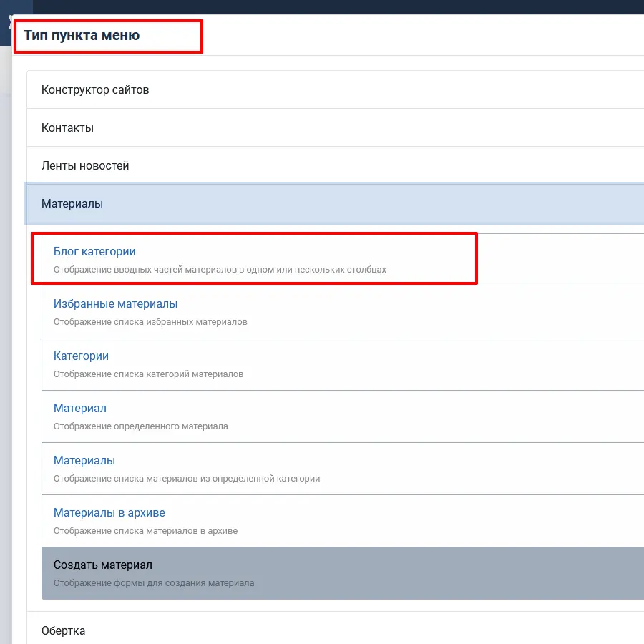The width and height of the screenshot is (644, 644).
Task: Select the Категории menu item type
Action: coord(81,356)
